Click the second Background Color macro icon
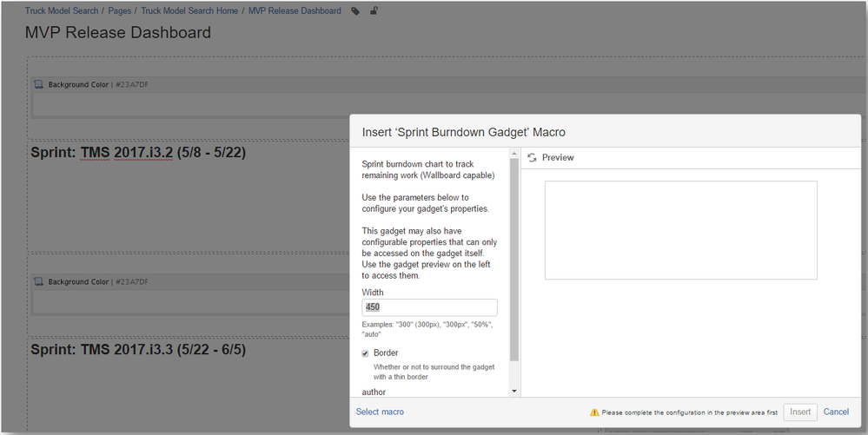Image resolution: width=868 pixels, height=435 pixels. (38, 282)
